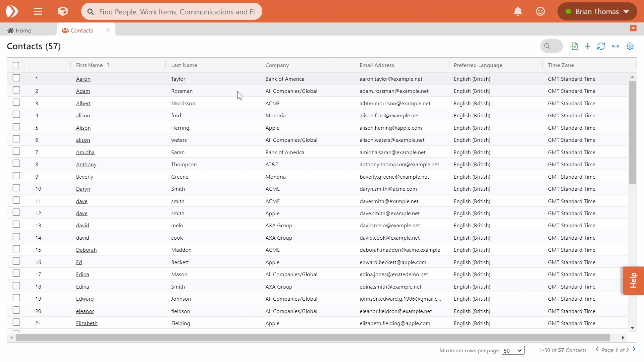This screenshot has height=362, width=644.
Task: Select the checkbox for Anthony Thompson
Action: click(16, 164)
